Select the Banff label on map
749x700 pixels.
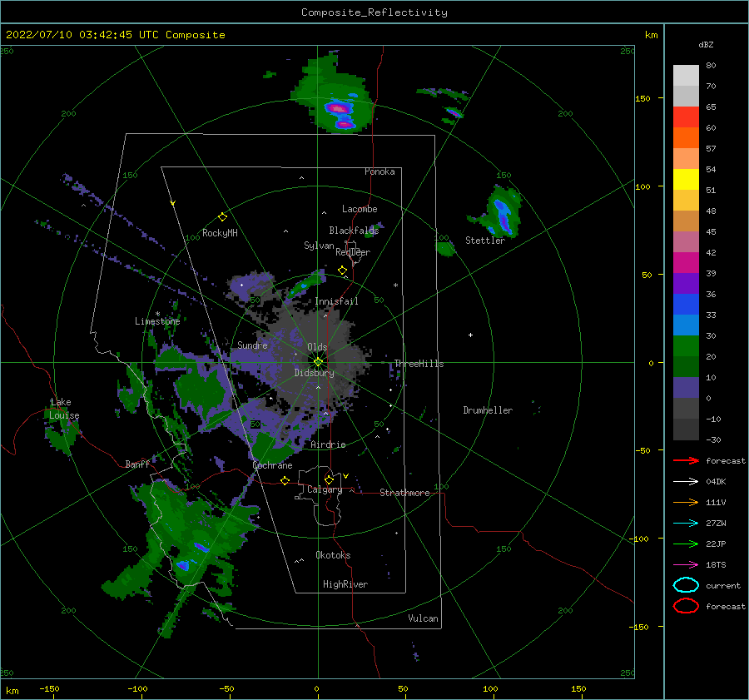[x=137, y=464]
